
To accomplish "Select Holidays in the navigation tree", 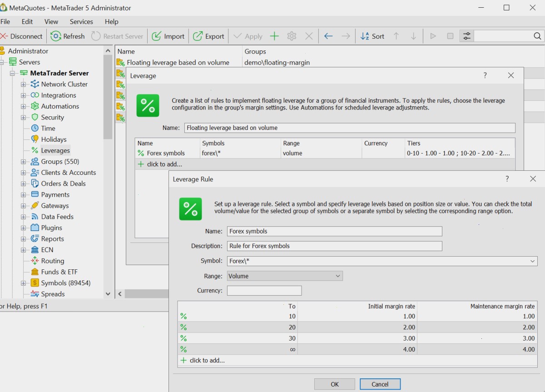I will click(x=54, y=139).
